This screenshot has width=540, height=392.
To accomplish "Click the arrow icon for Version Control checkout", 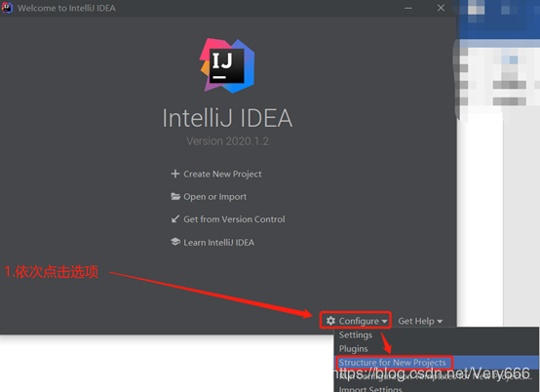I will 175,219.
